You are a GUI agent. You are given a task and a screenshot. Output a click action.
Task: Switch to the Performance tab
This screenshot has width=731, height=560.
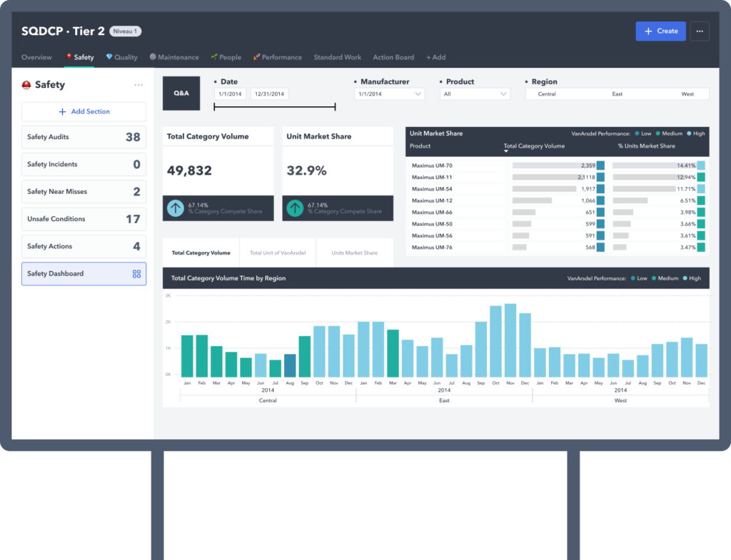[x=278, y=57]
